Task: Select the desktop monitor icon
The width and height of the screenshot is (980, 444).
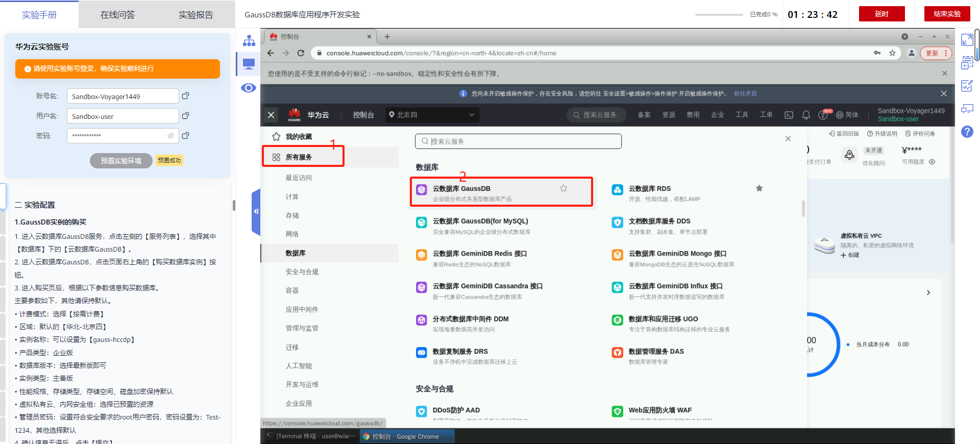Action: (249, 64)
